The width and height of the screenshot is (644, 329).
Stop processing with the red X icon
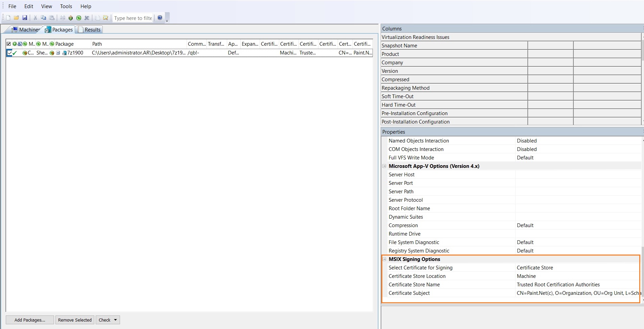(87, 18)
